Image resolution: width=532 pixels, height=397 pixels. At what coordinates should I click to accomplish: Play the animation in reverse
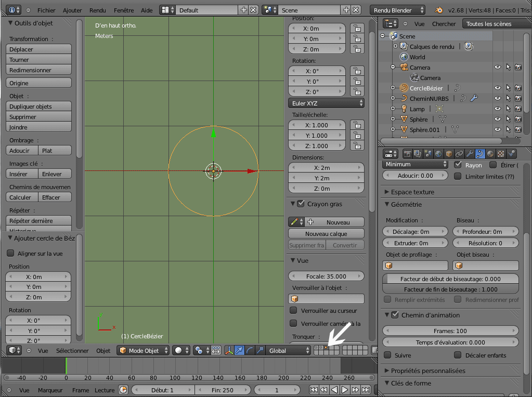coord(334,390)
